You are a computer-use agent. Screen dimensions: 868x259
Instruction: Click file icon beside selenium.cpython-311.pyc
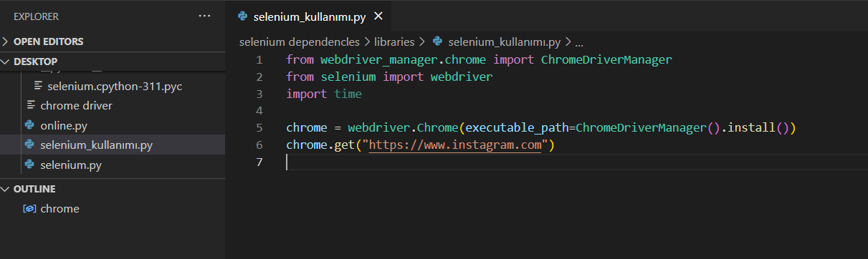tap(38, 86)
